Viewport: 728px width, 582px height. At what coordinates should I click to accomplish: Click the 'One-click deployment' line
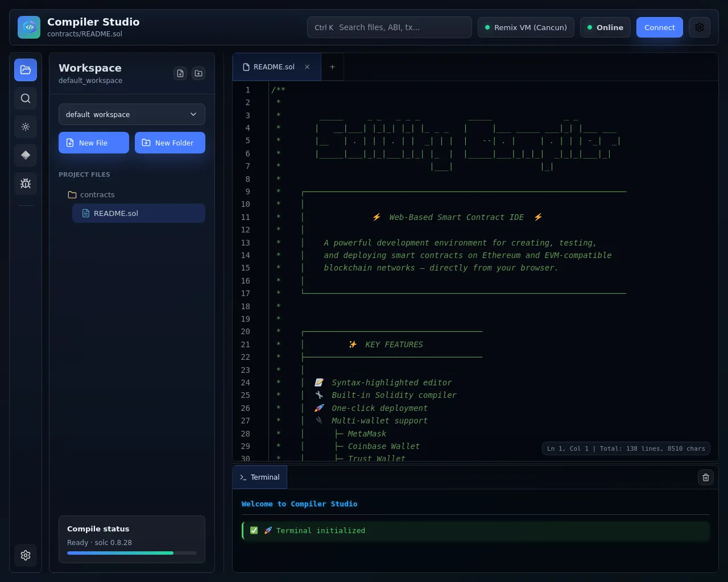[380, 408]
